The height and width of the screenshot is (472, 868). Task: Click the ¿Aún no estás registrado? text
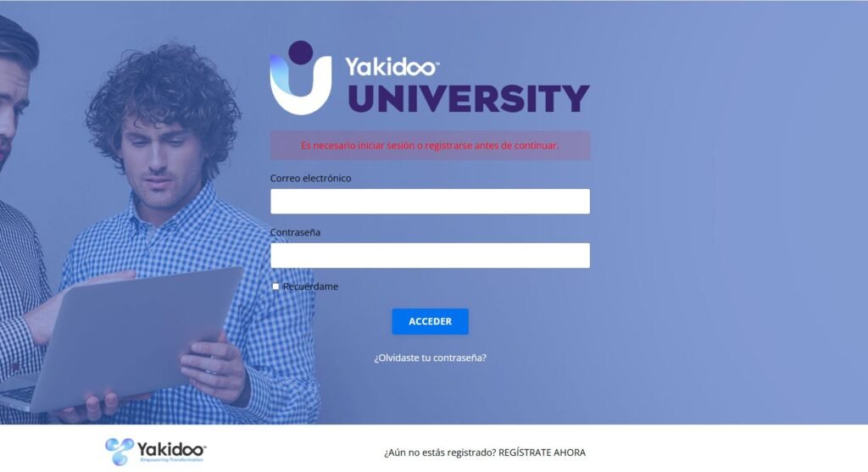pos(440,453)
